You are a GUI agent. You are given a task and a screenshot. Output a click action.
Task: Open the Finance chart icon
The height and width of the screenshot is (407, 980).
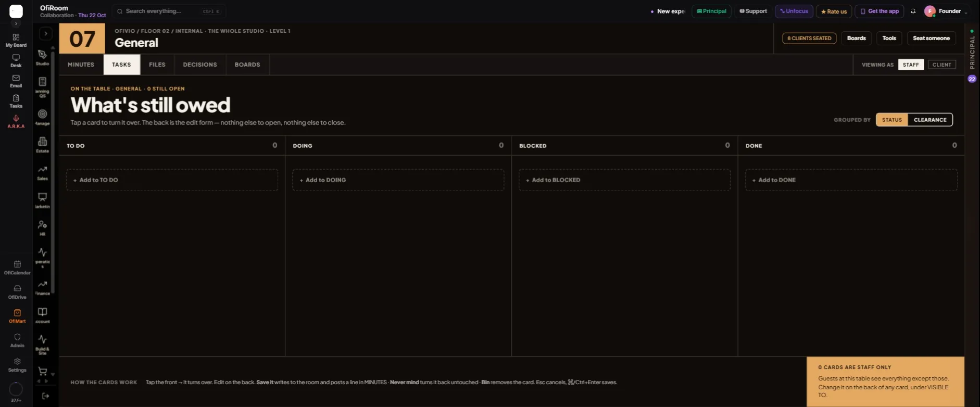pos(43,287)
